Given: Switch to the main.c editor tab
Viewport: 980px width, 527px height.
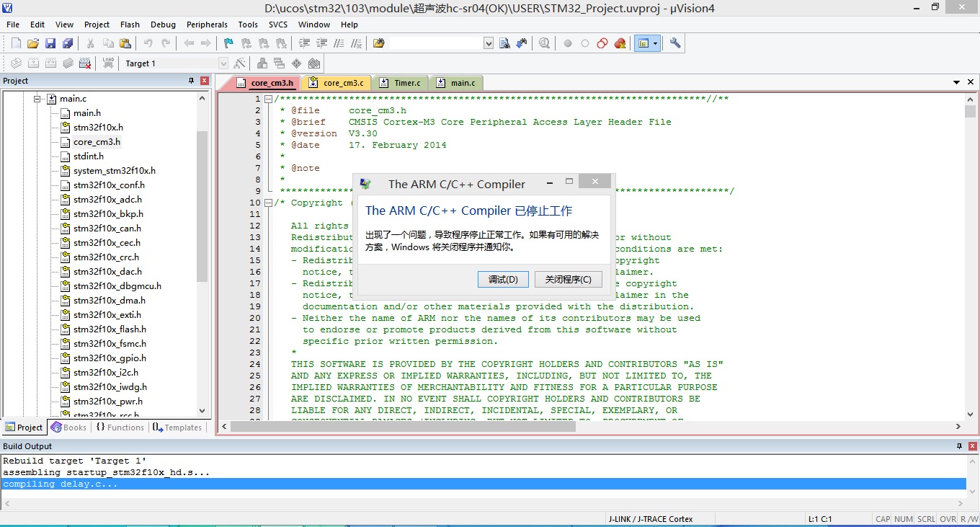Looking at the screenshot, I should (x=457, y=83).
